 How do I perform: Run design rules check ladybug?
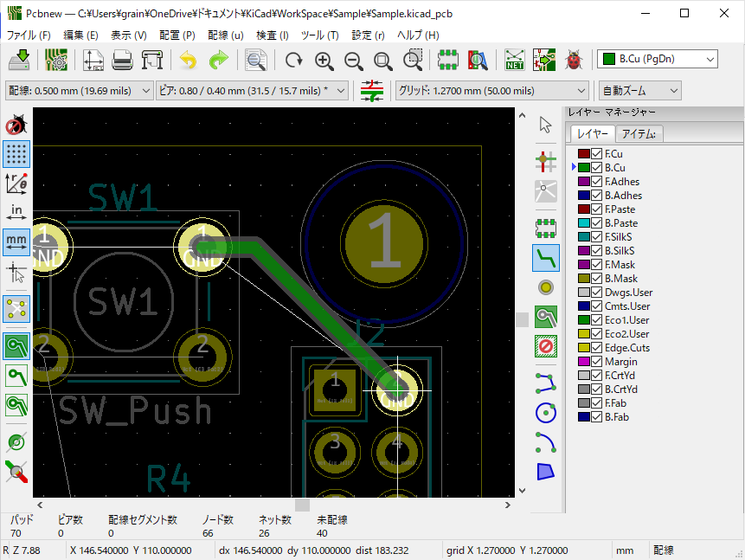tap(574, 60)
